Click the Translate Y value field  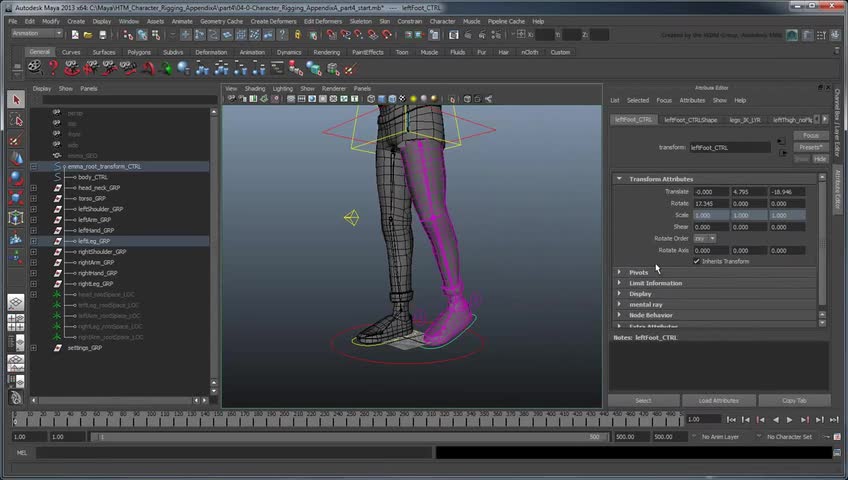click(747, 191)
